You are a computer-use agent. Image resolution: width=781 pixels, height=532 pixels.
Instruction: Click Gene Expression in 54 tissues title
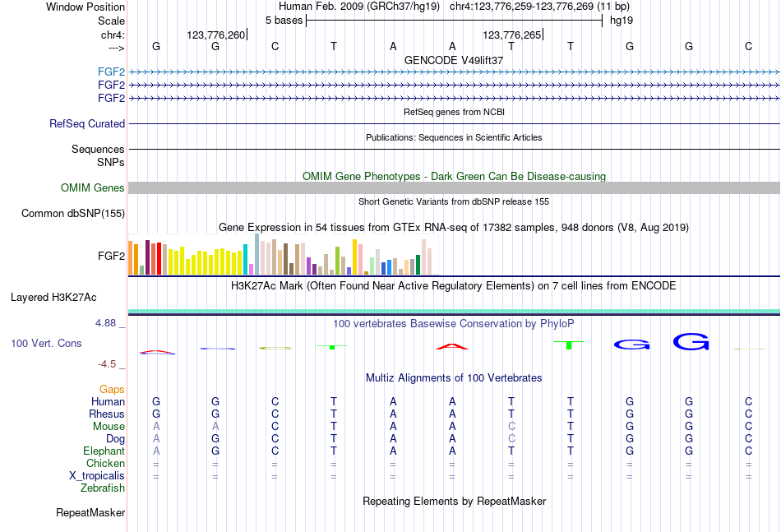pos(454,228)
